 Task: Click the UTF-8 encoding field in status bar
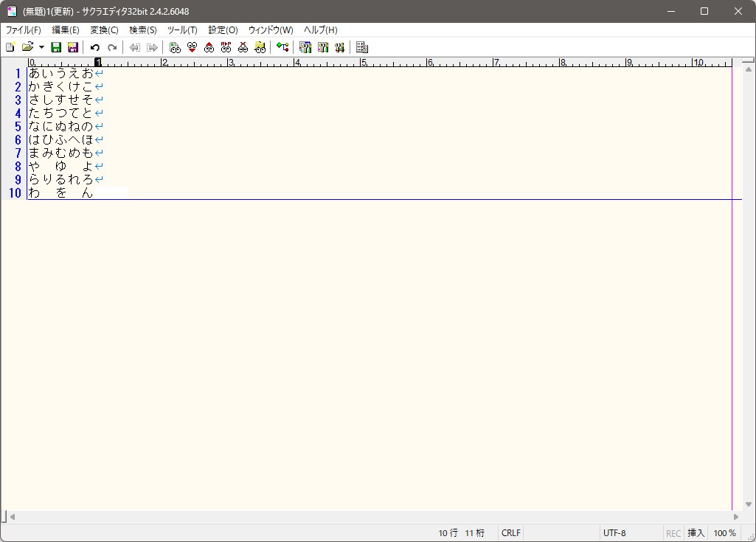tap(614, 533)
